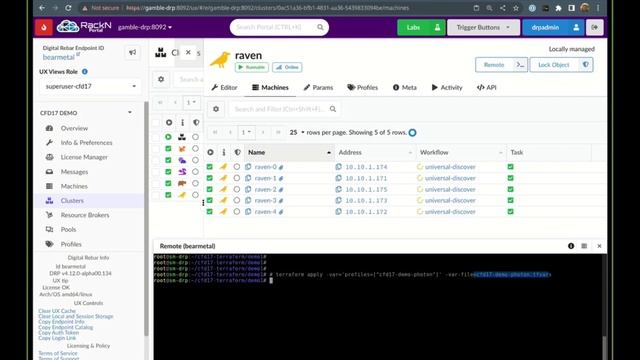Open the Workflow column filter arrow

point(500,153)
